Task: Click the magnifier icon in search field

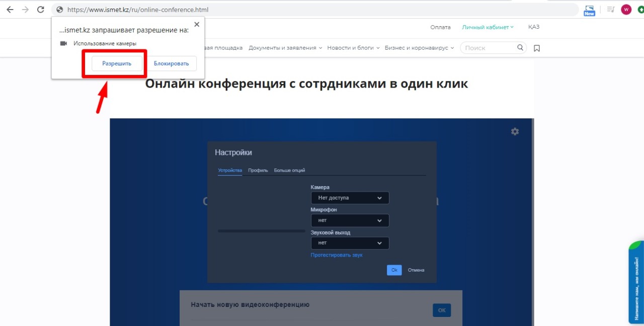Action: click(x=520, y=48)
